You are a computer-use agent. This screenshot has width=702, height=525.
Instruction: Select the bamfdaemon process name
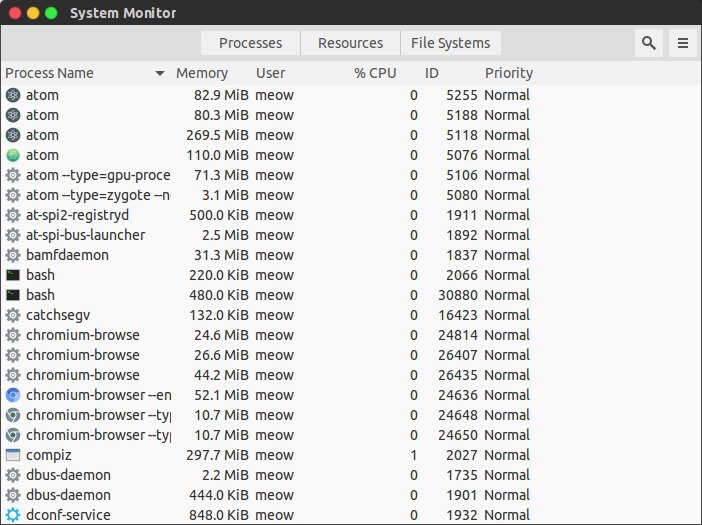tap(67, 255)
